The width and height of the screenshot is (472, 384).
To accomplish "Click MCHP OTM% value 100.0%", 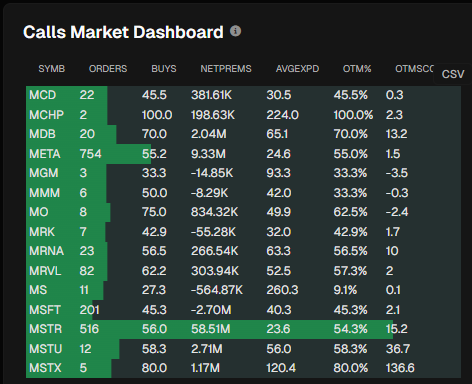I will click(353, 115).
